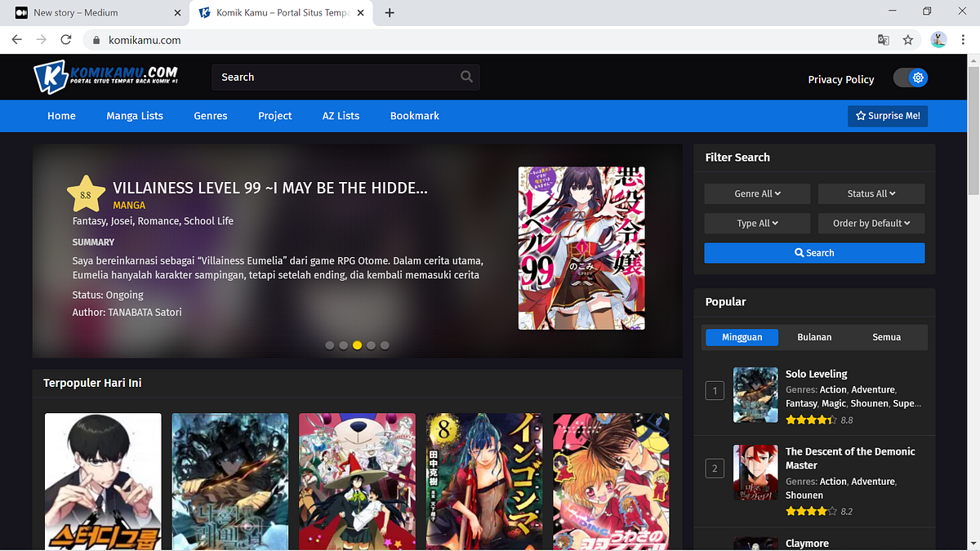
Task: Open the Type All dropdown
Action: [757, 223]
